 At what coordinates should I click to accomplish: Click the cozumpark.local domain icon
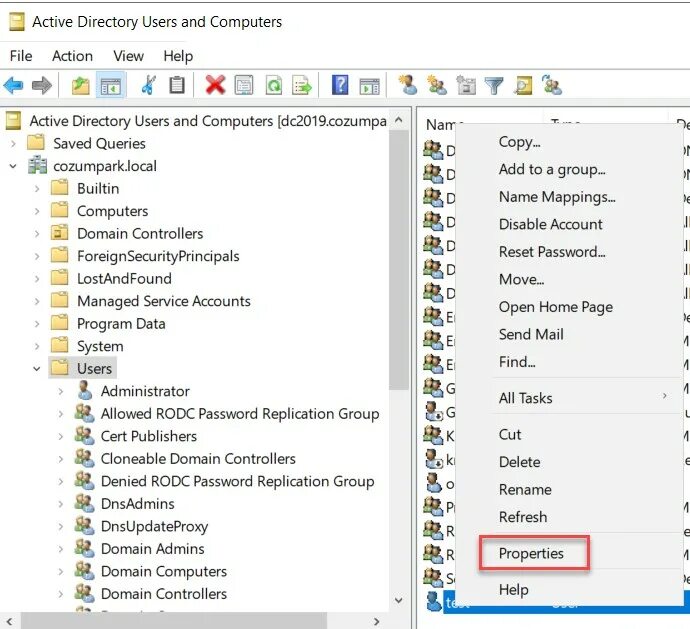point(37,166)
